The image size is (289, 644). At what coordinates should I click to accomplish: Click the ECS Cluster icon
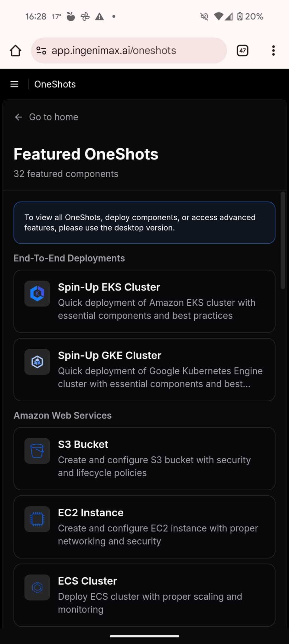(37, 587)
